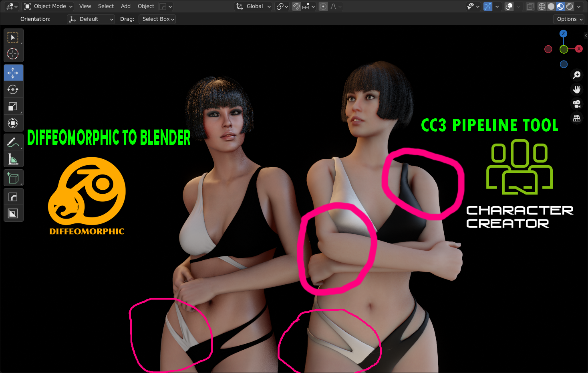Choose the Measure ruler tool
This screenshot has height=373, width=588.
[x=13, y=159]
